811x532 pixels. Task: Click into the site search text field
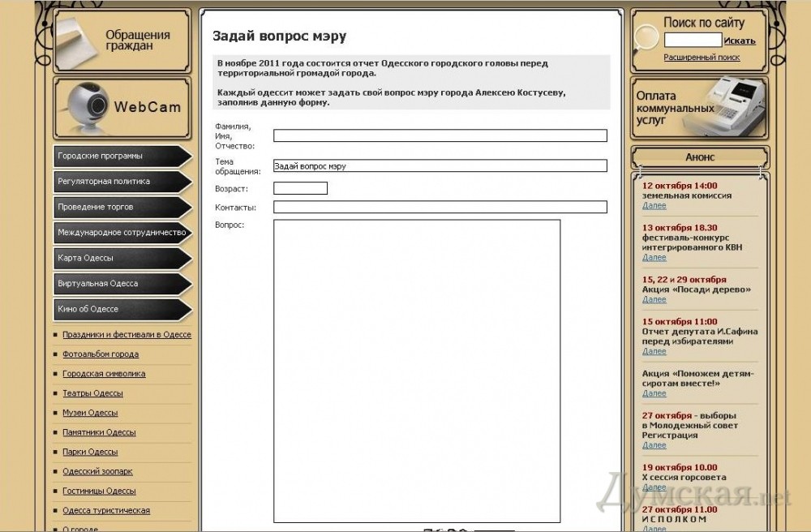(693, 40)
